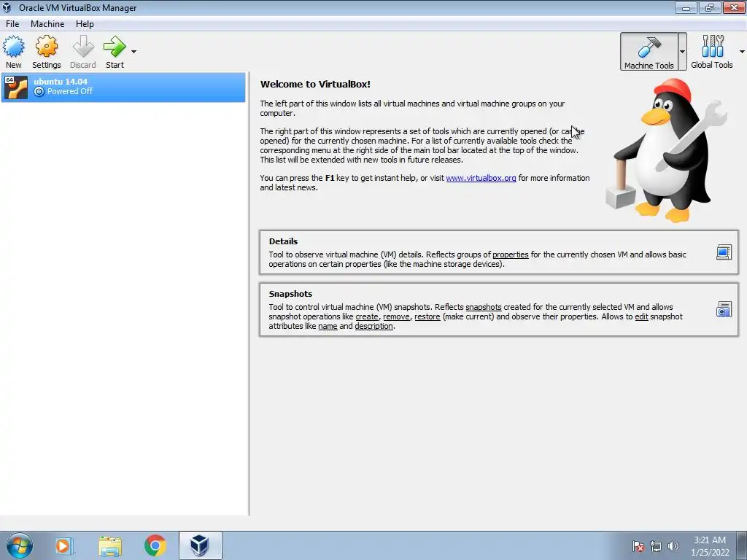747x560 pixels.
Task: Click the edit link in Snapshots
Action: click(x=641, y=316)
